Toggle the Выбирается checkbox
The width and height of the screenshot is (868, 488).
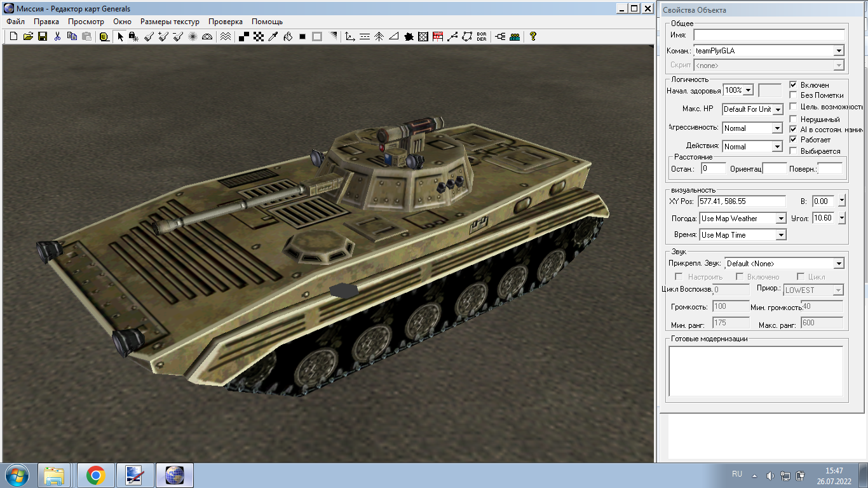tap(793, 151)
